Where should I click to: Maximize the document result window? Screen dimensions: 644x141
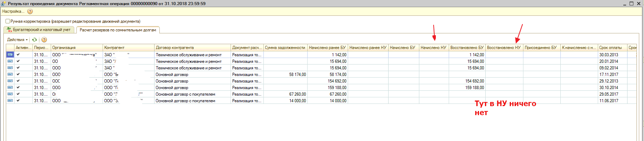pos(632,3)
